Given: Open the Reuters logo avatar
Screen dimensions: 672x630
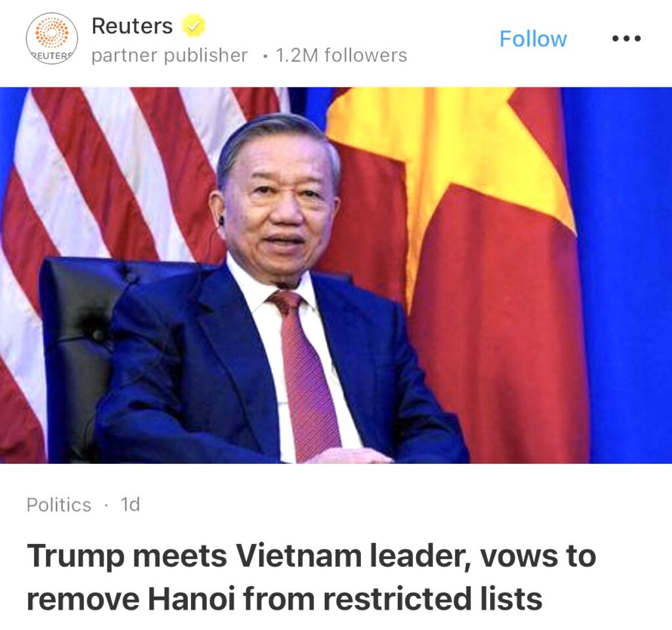Looking at the screenshot, I should pos(52,39).
